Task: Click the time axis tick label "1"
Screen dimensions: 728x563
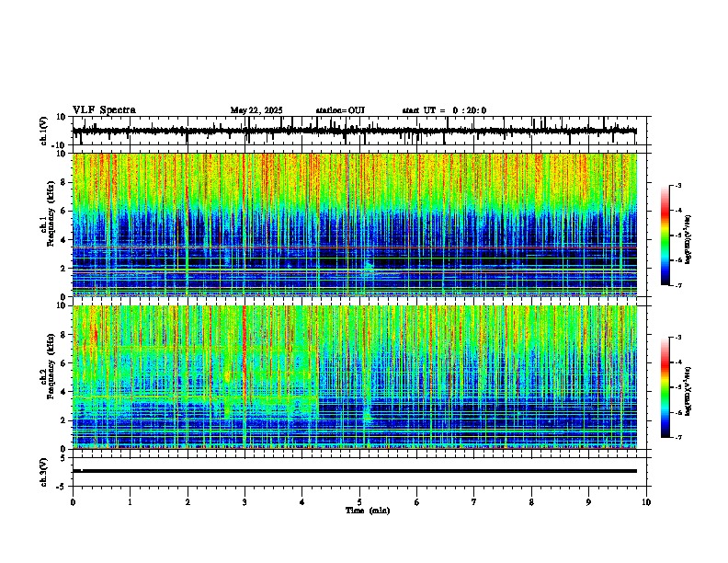Action: click(130, 502)
